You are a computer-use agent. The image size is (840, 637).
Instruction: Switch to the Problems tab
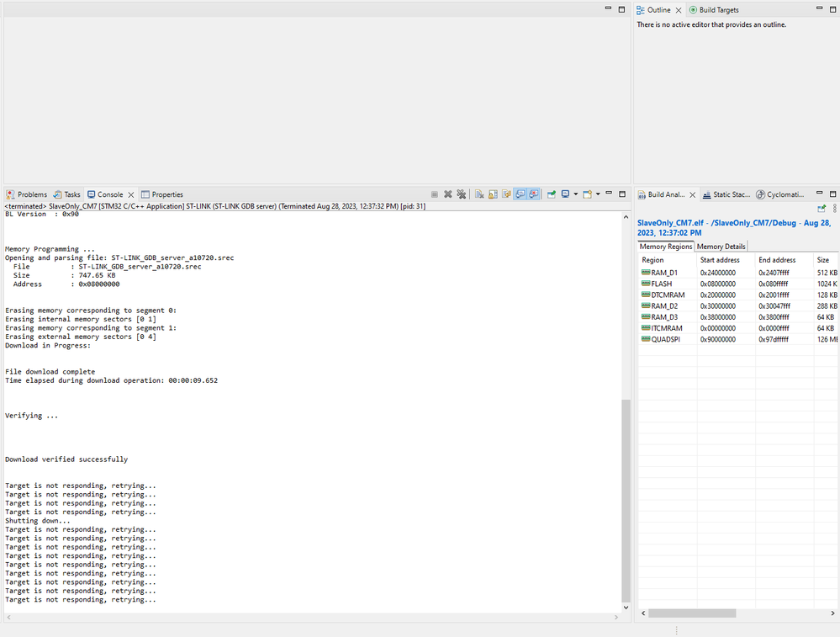(x=27, y=194)
